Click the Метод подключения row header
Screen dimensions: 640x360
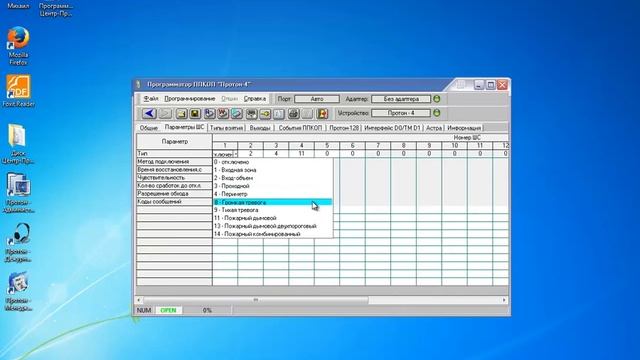click(x=174, y=162)
